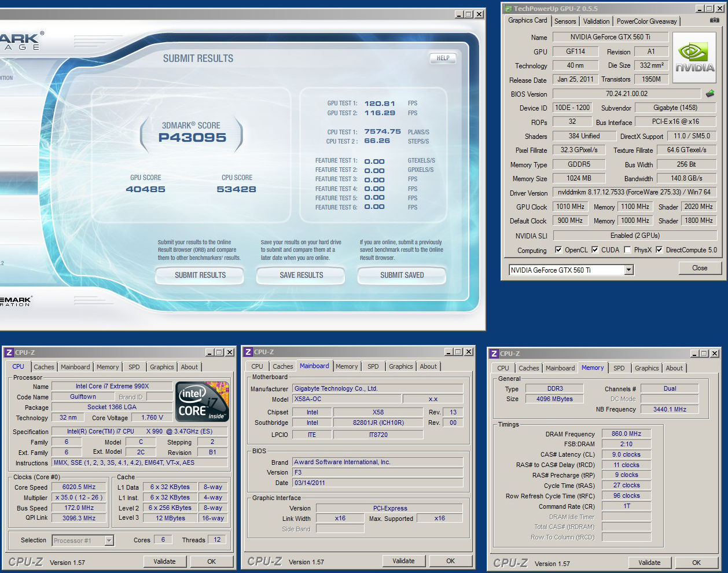Click the Submit Saved button
728x573 pixels.
(x=402, y=276)
